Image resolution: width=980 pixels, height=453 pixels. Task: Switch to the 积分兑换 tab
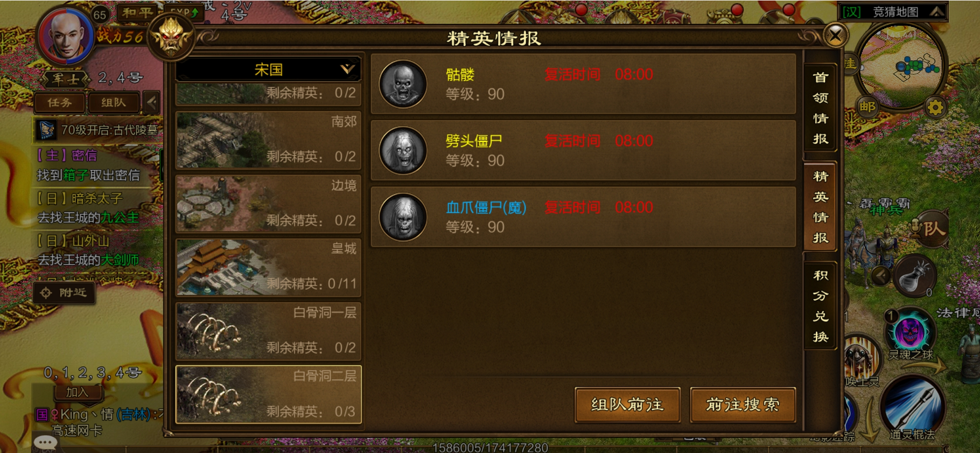click(x=820, y=305)
